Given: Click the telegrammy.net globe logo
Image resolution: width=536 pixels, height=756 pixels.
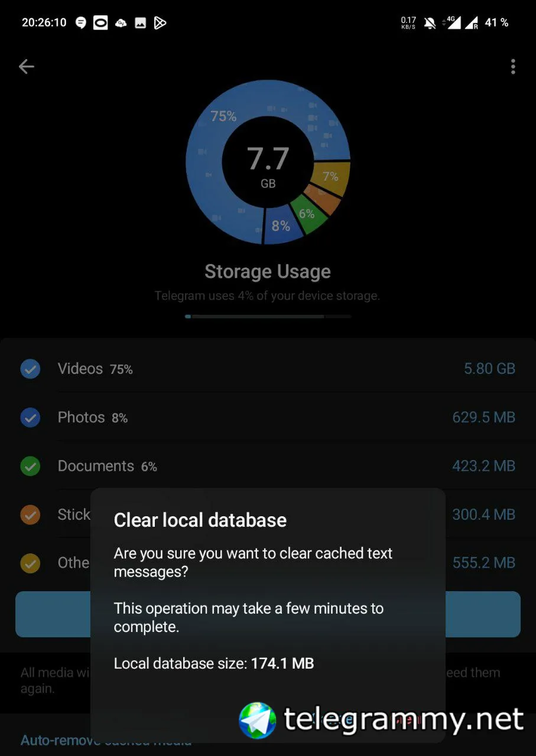Looking at the screenshot, I should pyautogui.click(x=258, y=720).
